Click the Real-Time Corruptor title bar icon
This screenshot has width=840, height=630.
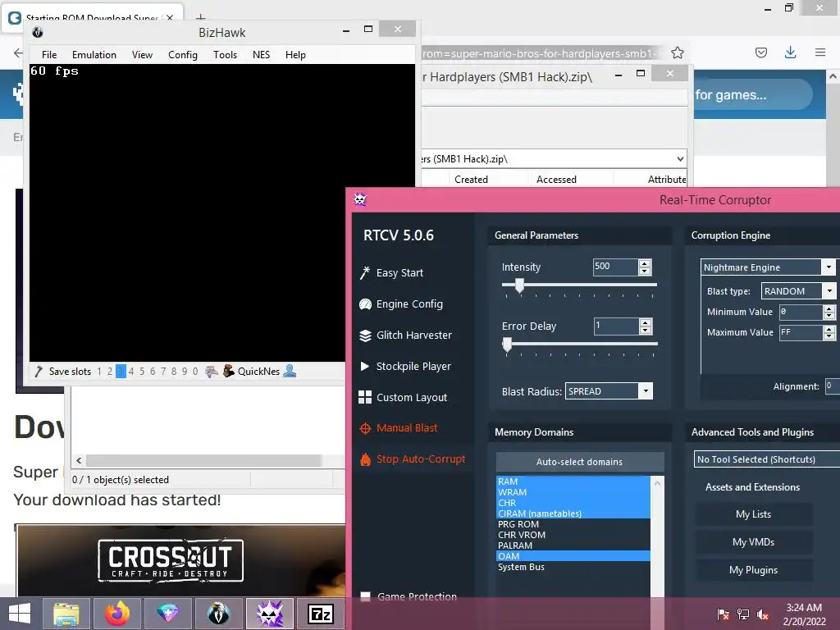(x=360, y=200)
